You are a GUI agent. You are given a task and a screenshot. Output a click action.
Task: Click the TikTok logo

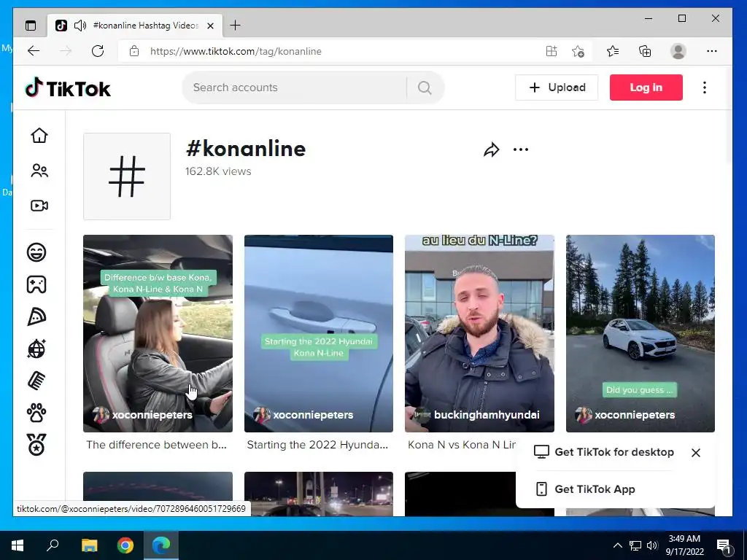pos(68,87)
